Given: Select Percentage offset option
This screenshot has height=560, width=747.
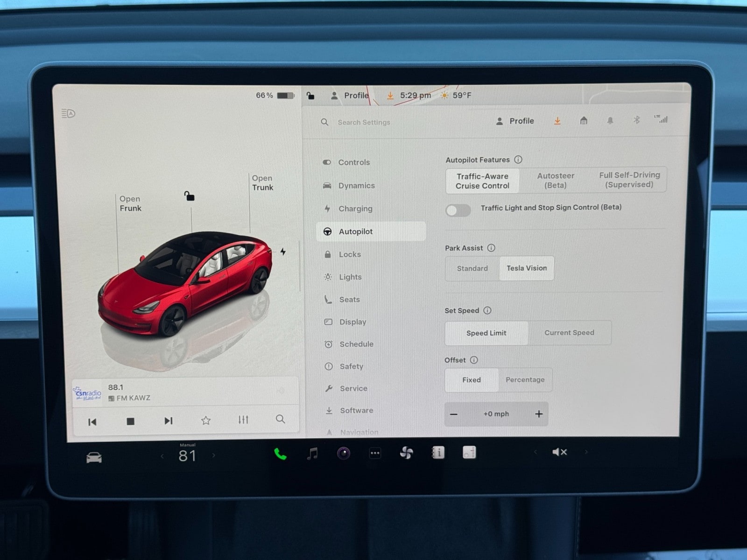Looking at the screenshot, I should [x=525, y=380].
